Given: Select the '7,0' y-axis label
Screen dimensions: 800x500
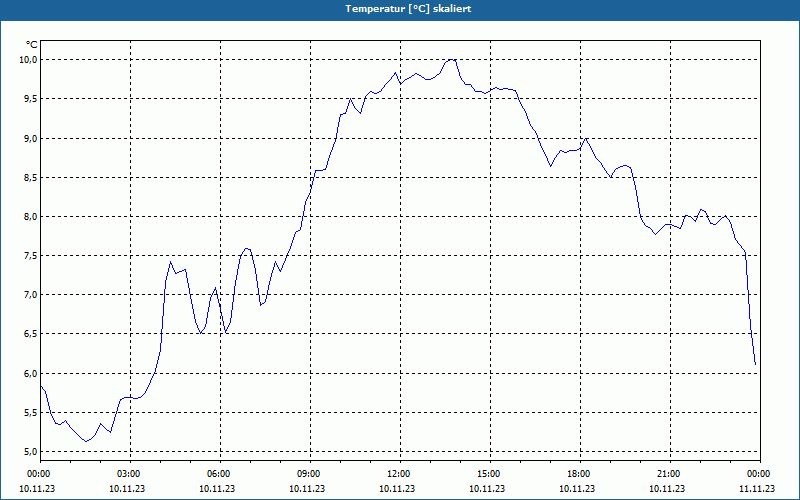Looking at the screenshot, I should click(31, 295).
